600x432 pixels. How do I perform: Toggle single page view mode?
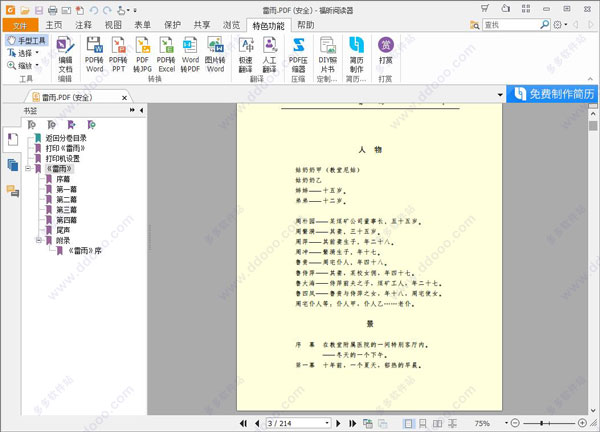[x=408, y=423]
